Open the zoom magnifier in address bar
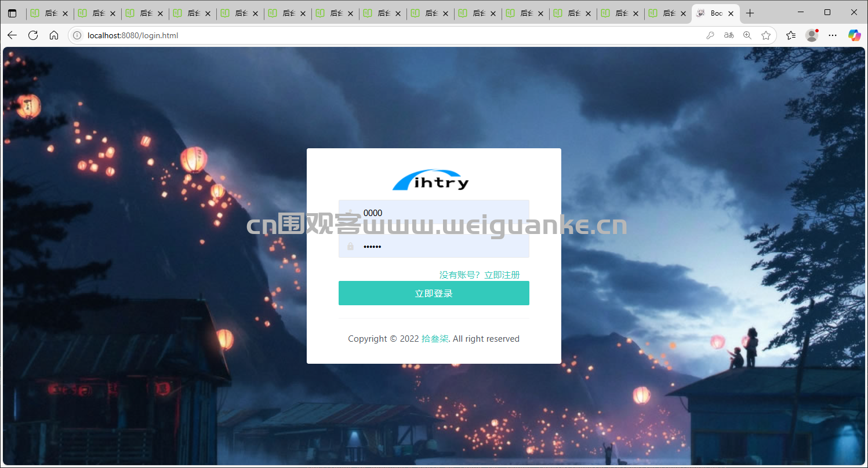Viewport: 868px width, 468px height. pyautogui.click(x=747, y=35)
